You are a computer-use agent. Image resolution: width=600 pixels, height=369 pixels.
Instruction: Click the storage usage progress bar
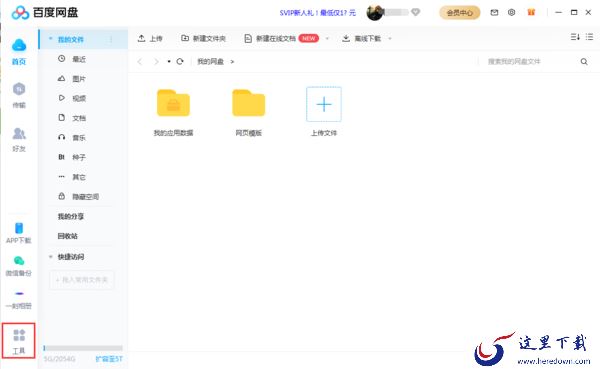click(x=83, y=348)
